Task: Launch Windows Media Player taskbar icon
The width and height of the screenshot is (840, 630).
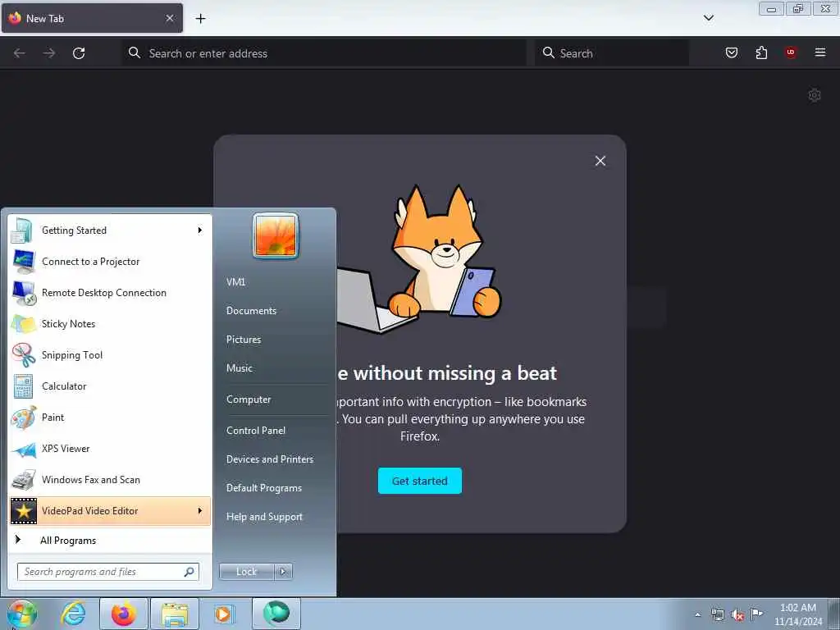Action: coord(223,614)
